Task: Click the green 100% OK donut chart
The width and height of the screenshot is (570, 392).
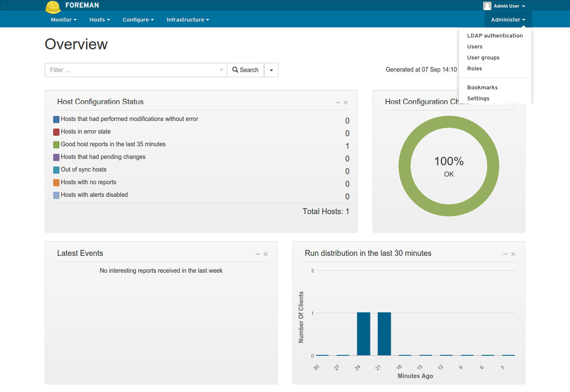Action: pyautogui.click(x=448, y=166)
